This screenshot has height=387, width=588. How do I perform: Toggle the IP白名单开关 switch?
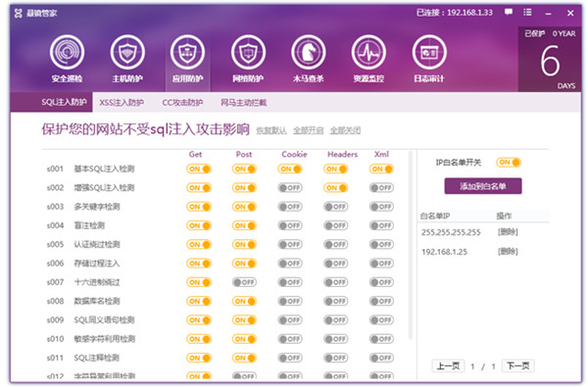[x=509, y=163]
